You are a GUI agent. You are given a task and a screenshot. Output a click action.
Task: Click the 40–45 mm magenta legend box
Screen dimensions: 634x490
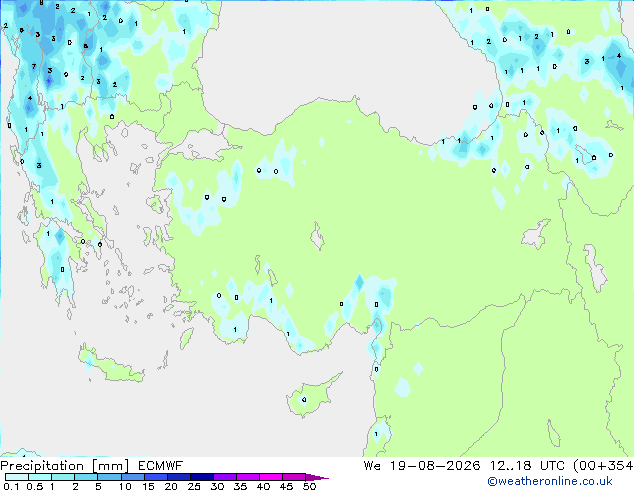click(271, 477)
